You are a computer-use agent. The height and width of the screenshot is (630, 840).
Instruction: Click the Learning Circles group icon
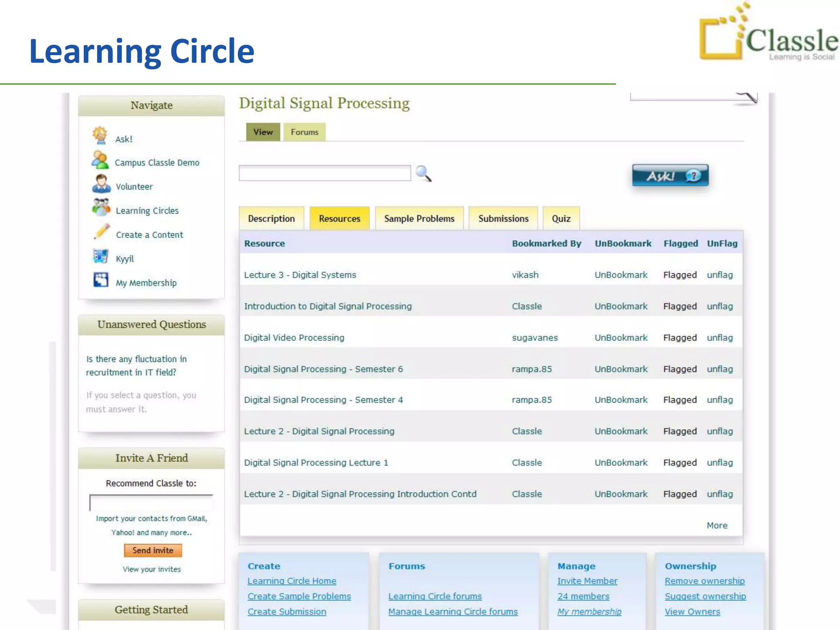101,208
